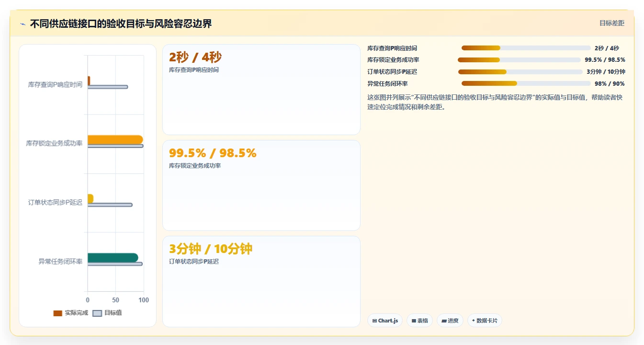Click the 订单状态同步P延迟 row label in progress list
Image resolution: width=644 pixels, height=345 pixels.
(x=392, y=72)
